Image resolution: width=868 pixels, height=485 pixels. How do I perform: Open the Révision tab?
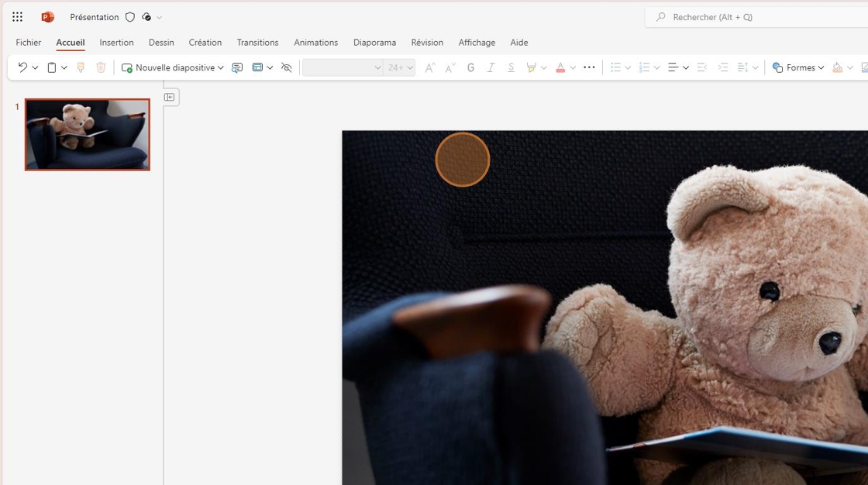427,43
